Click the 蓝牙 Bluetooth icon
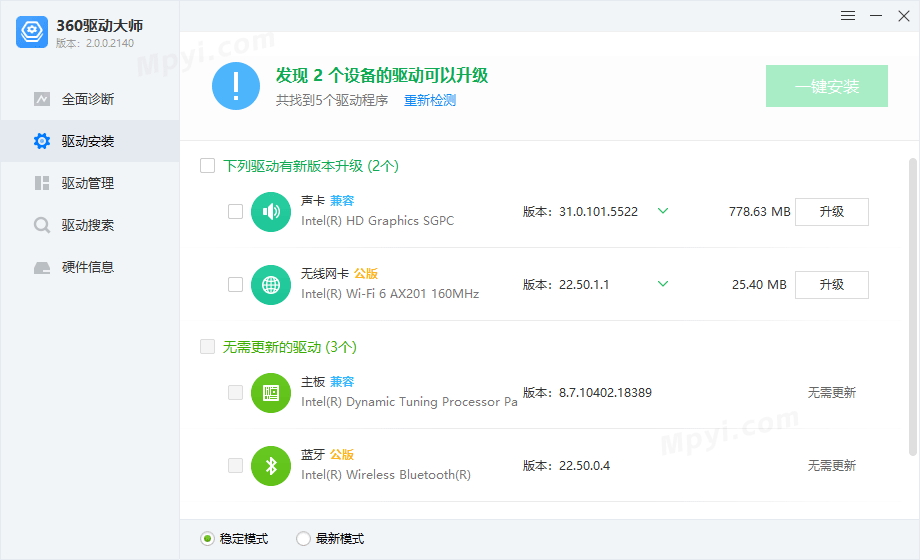This screenshot has height=560, width=920. (271, 467)
